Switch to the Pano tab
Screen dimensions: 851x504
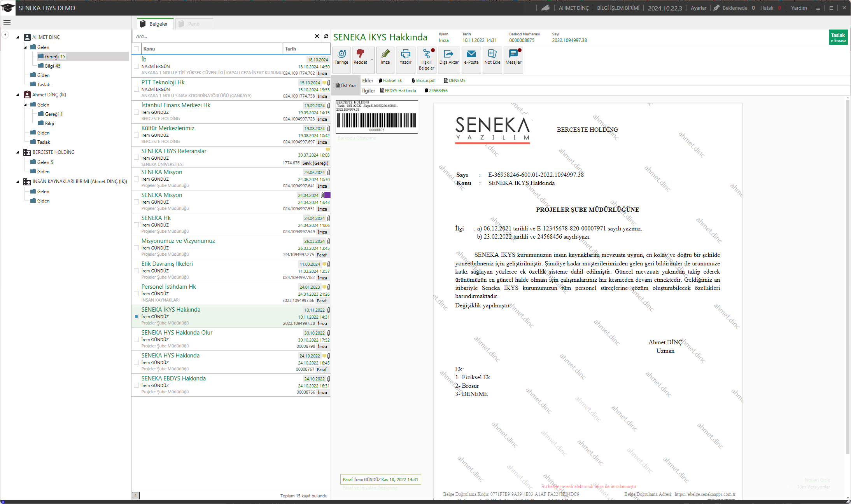coord(194,24)
